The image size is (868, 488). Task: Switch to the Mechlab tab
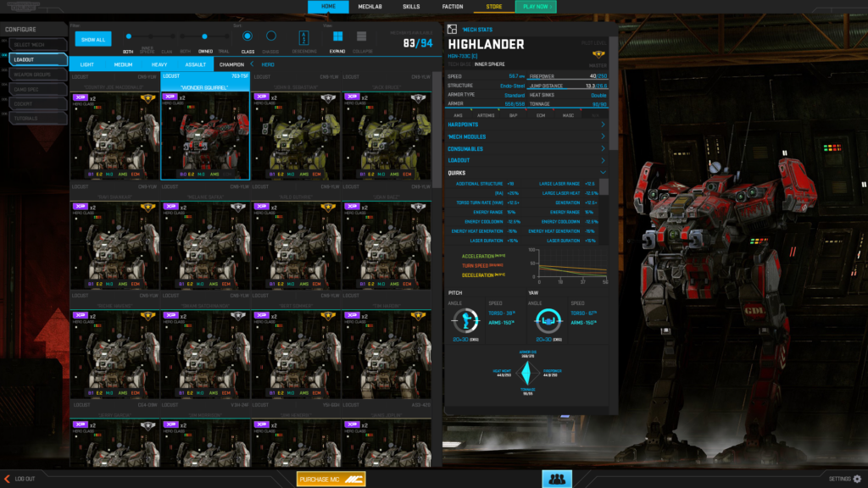point(370,7)
